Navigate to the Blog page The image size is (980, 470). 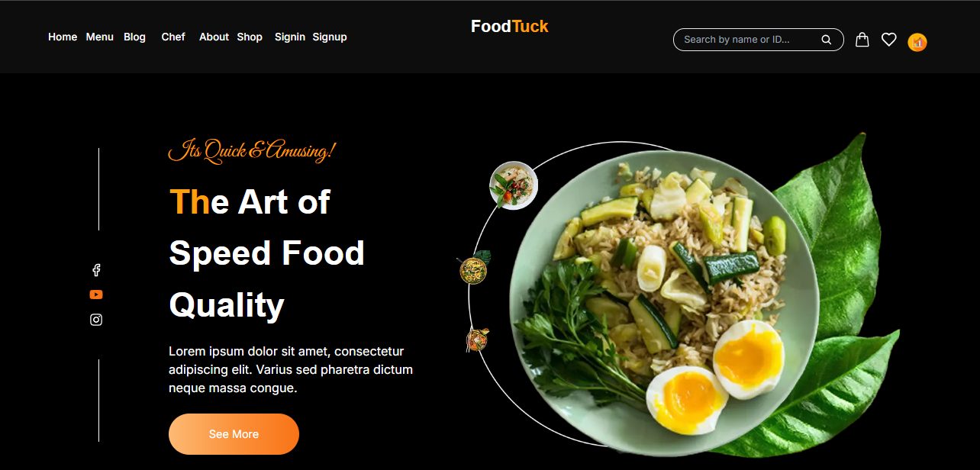134,37
